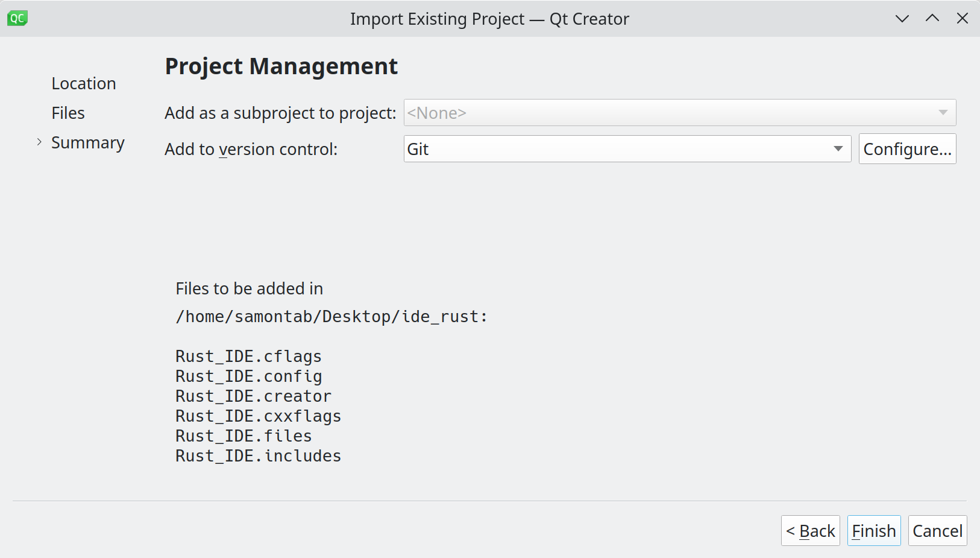Select the Summary step in the sidebar
980x558 pixels.
click(x=88, y=142)
